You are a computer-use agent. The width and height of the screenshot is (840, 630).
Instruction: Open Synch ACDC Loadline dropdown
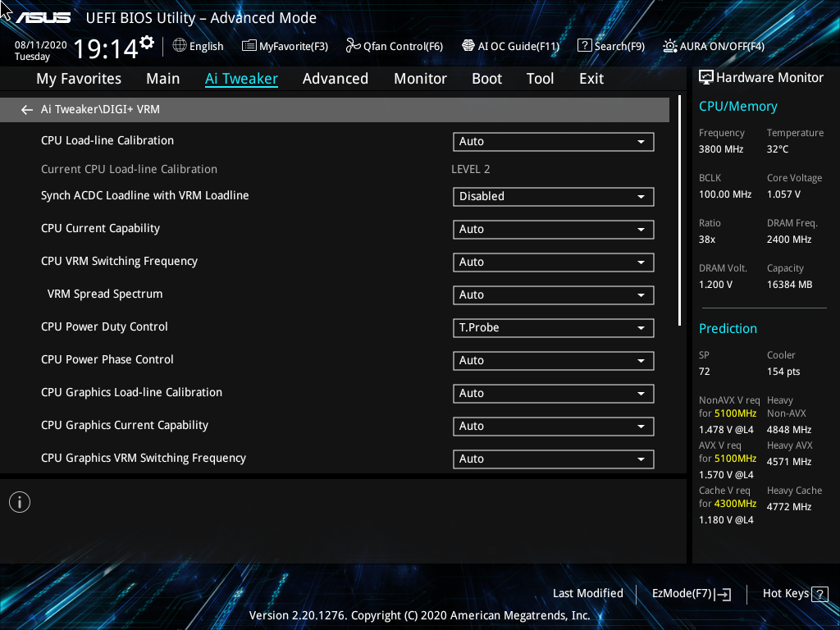point(554,197)
